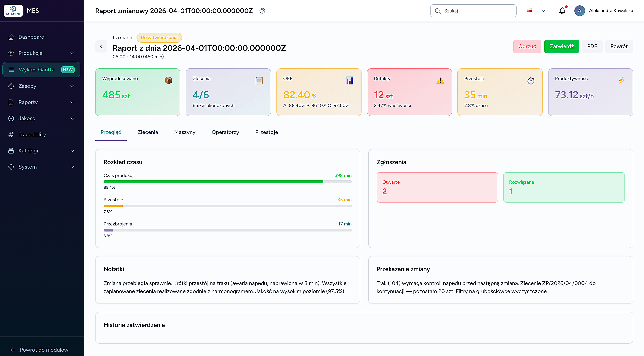Screen dimensions: 644x356
Task: Click the Czas produkcji progress bar
Action: tap(228, 182)
